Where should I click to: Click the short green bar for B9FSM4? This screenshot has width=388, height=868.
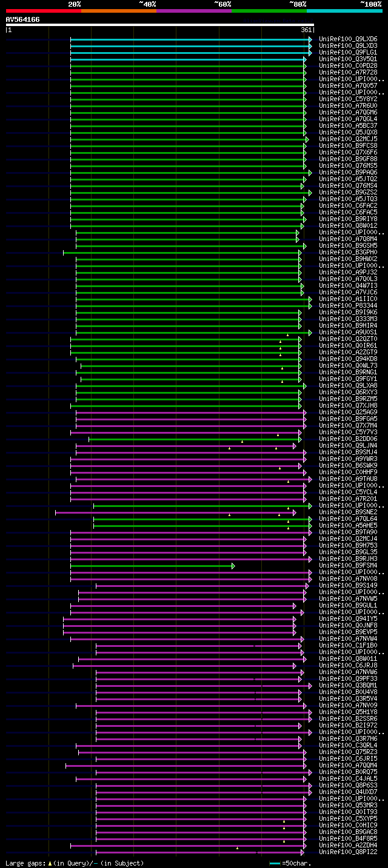tap(152, 566)
